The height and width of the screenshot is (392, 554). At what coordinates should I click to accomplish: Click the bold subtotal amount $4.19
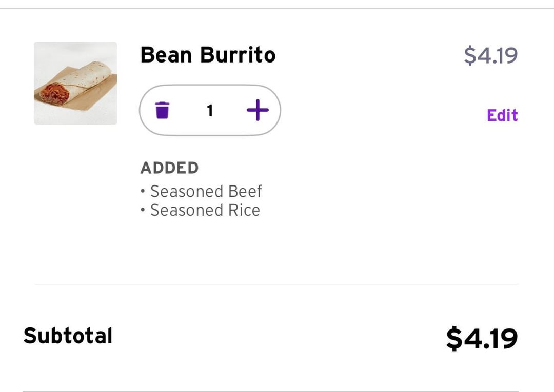(482, 339)
